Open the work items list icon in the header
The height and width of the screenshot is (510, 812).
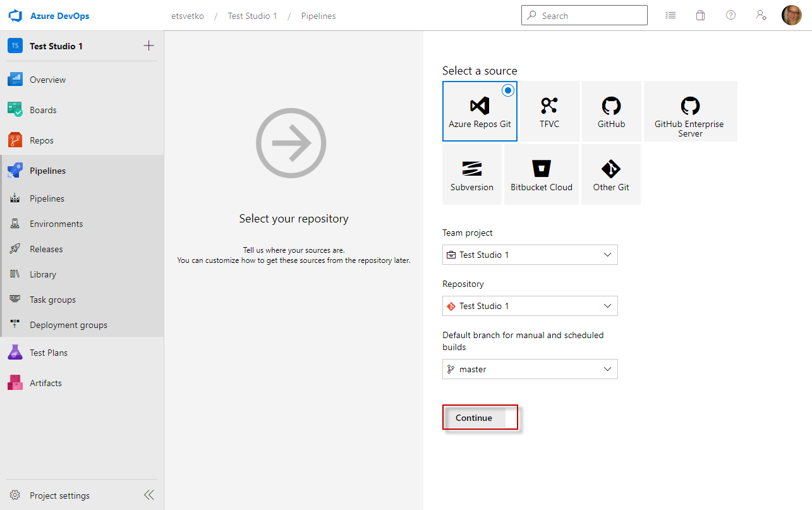[x=670, y=15]
